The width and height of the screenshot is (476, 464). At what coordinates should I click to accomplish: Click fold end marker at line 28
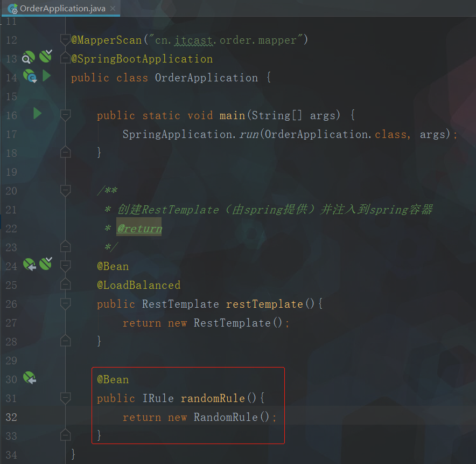65,341
